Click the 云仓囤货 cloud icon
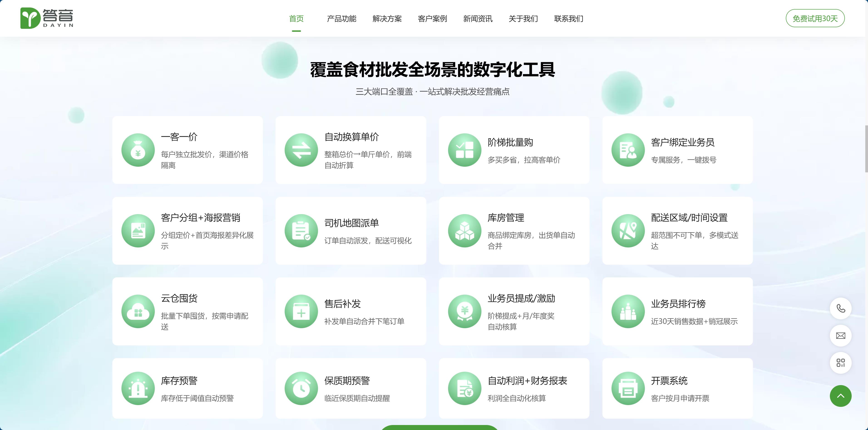The width and height of the screenshot is (868, 430). (x=138, y=311)
